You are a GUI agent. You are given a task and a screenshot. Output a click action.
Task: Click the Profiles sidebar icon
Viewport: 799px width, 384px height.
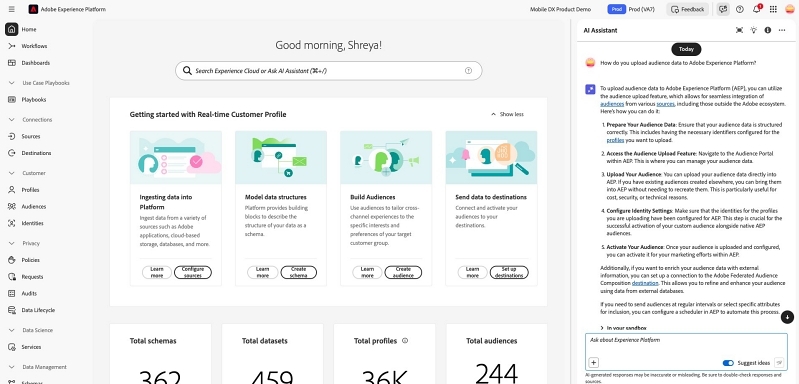pyautogui.click(x=12, y=189)
